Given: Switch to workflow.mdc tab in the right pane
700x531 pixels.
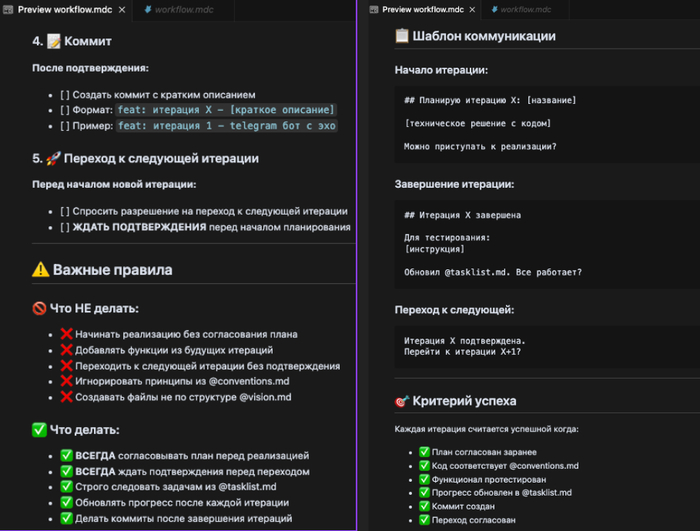Looking at the screenshot, I should coord(530,9).
